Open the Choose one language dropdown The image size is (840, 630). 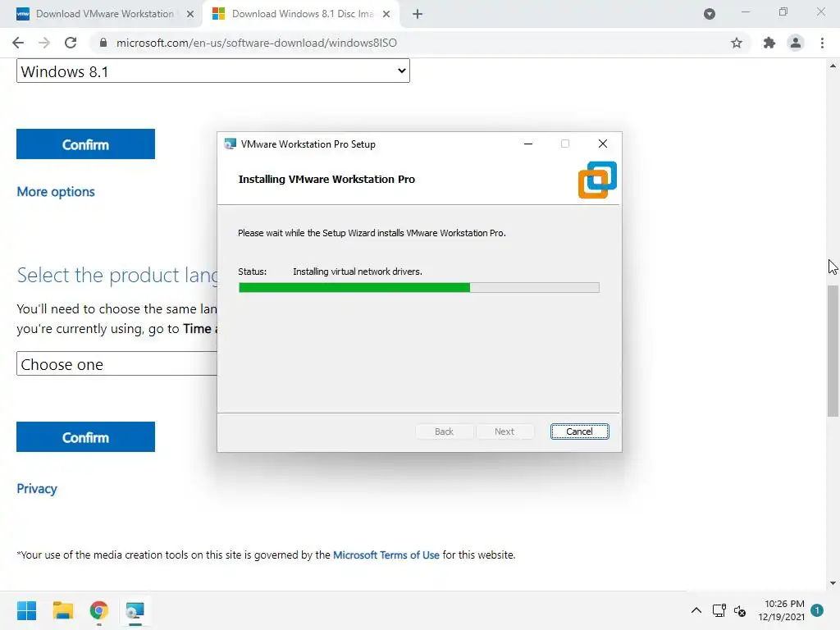pos(116,364)
